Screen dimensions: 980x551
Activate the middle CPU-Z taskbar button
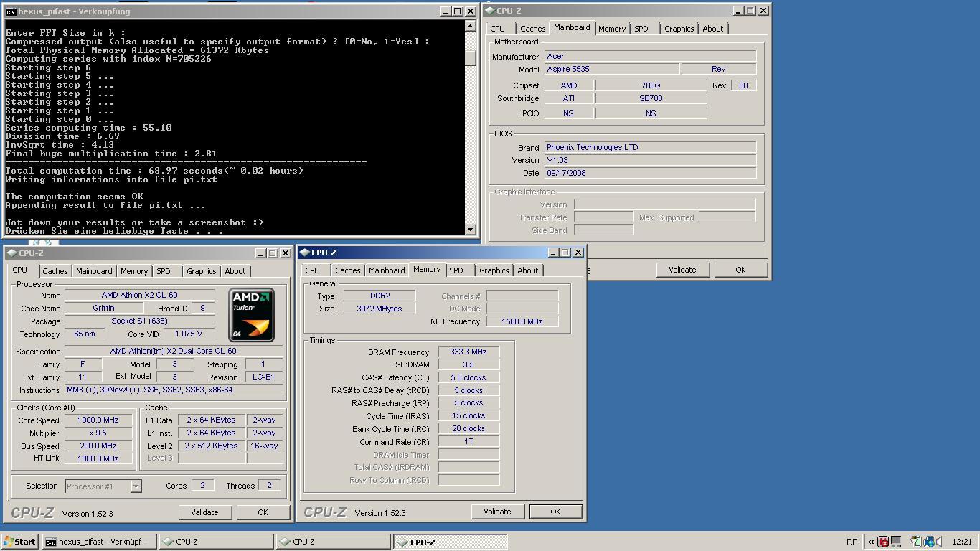point(333,542)
